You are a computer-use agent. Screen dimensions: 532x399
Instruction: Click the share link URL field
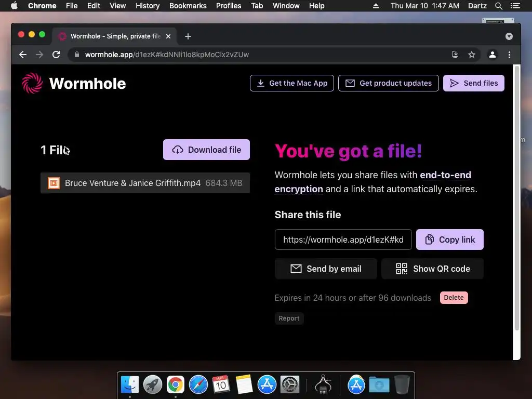[x=343, y=240]
